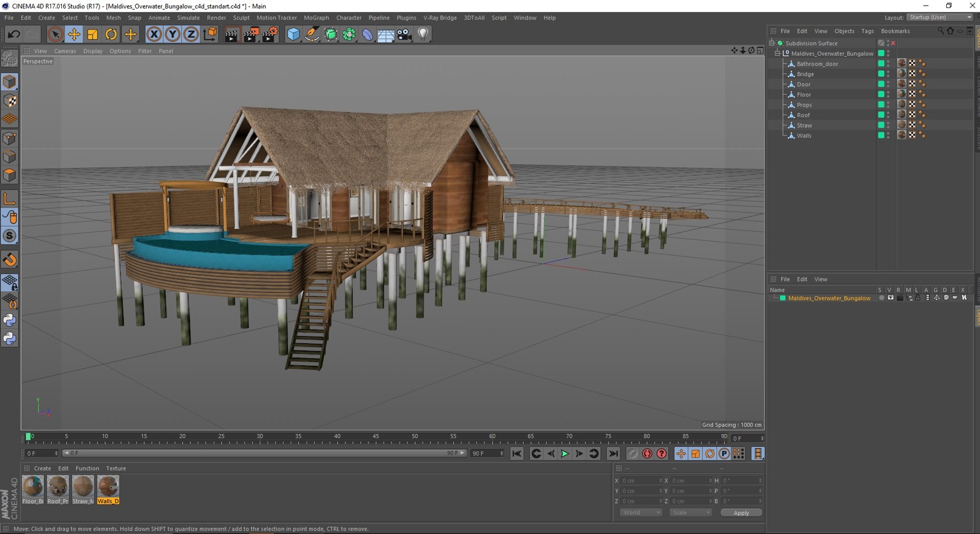Select the Scale tool
Viewport: 980px width, 534px height.
click(92, 34)
